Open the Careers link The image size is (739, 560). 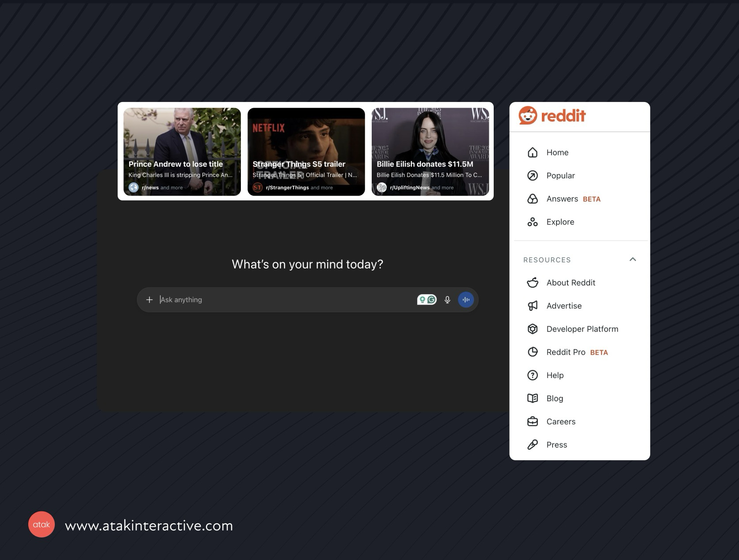pyautogui.click(x=560, y=422)
